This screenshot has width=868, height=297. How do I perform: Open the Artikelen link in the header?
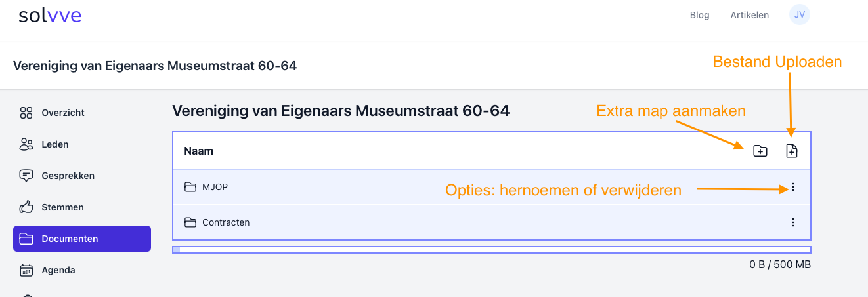(x=749, y=15)
